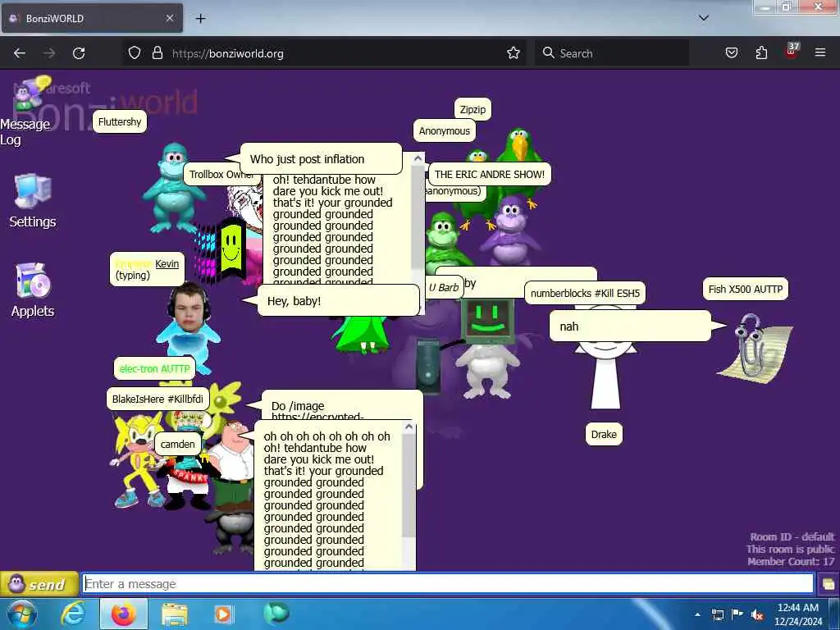The height and width of the screenshot is (630, 840).
Task: Click the purple Bonzi gorilla character
Action: coord(509,231)
